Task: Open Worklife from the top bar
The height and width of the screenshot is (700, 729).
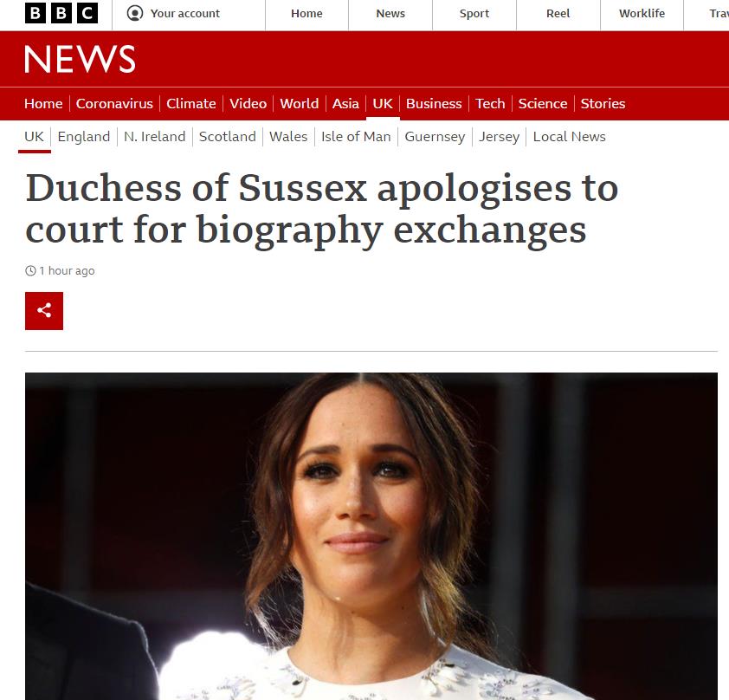Action: point(642,14)
